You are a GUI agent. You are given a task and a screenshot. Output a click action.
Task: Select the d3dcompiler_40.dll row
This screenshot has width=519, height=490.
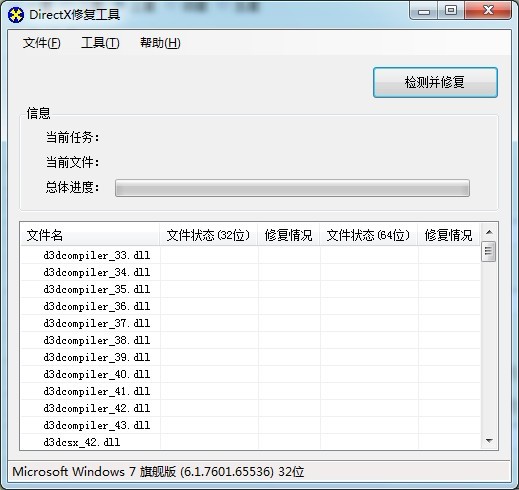click(x=250, y=374)
